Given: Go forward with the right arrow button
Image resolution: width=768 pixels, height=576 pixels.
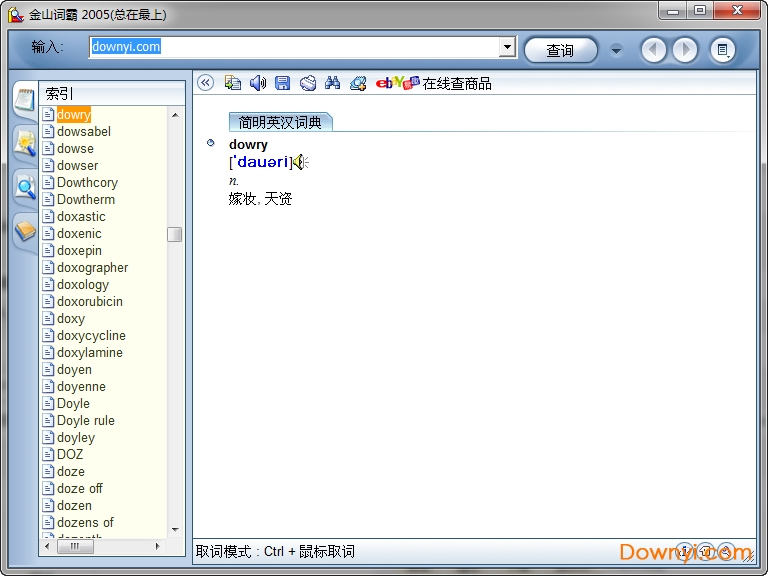Looking at the screenshot, I should click(x=685, y=49).
